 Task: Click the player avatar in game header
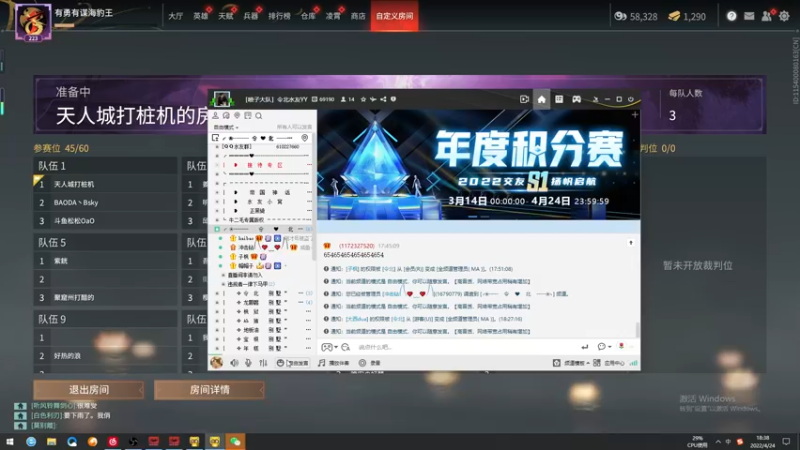click(x=33, y=22)
